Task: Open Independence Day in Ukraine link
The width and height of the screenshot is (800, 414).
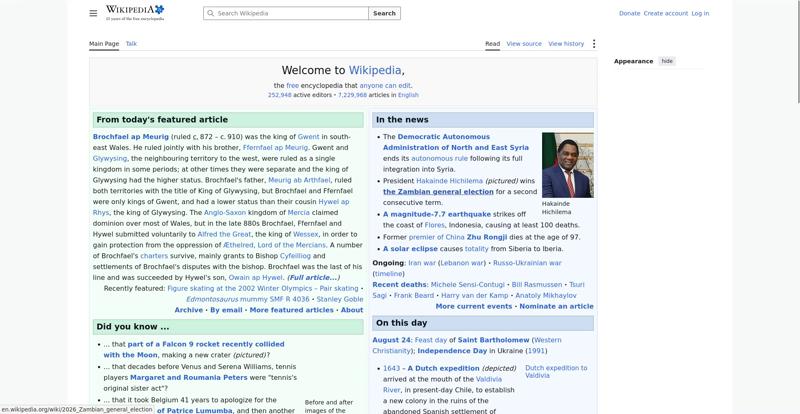Action: pyautogui.click(x=452, y=351)
